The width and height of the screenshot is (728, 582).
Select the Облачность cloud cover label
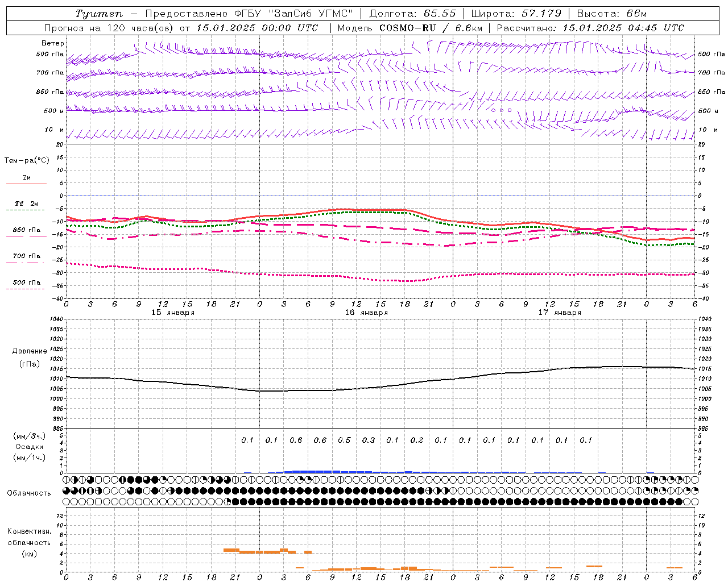click(x=29, y=493)
